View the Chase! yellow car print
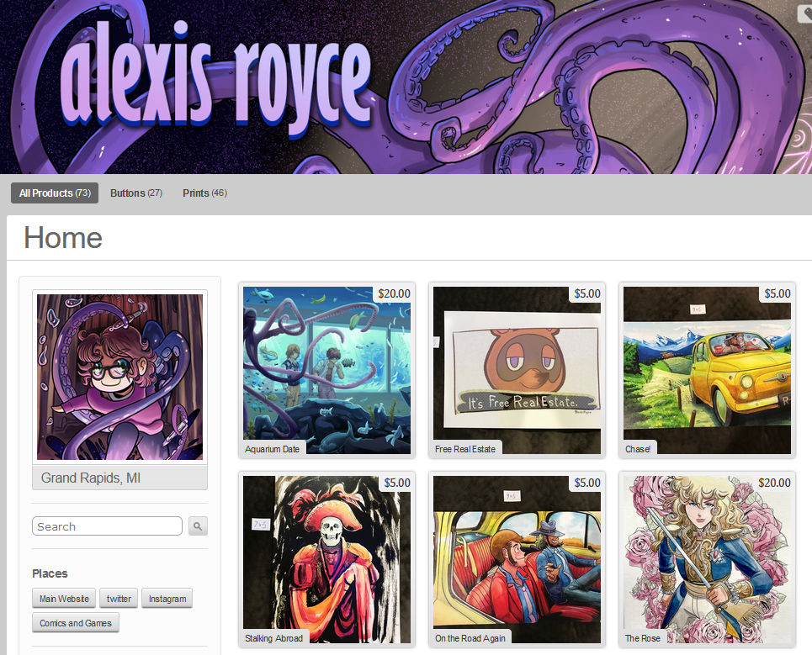 (x=707, y=371)
